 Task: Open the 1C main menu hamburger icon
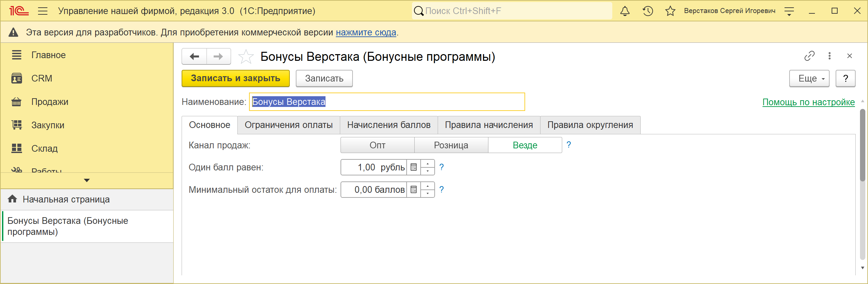tap(42, 11)
